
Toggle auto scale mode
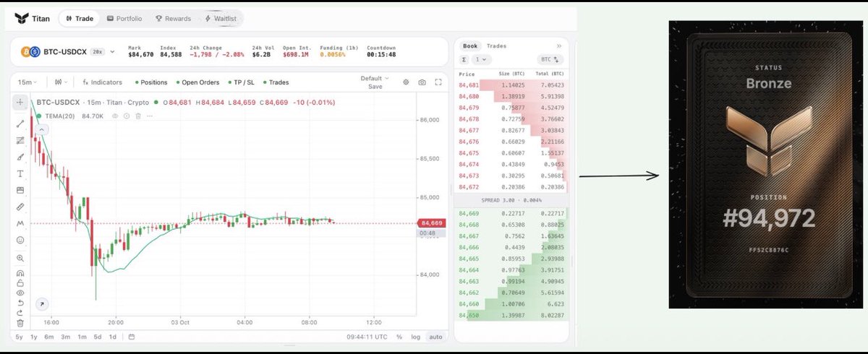(x=435, y=337)
